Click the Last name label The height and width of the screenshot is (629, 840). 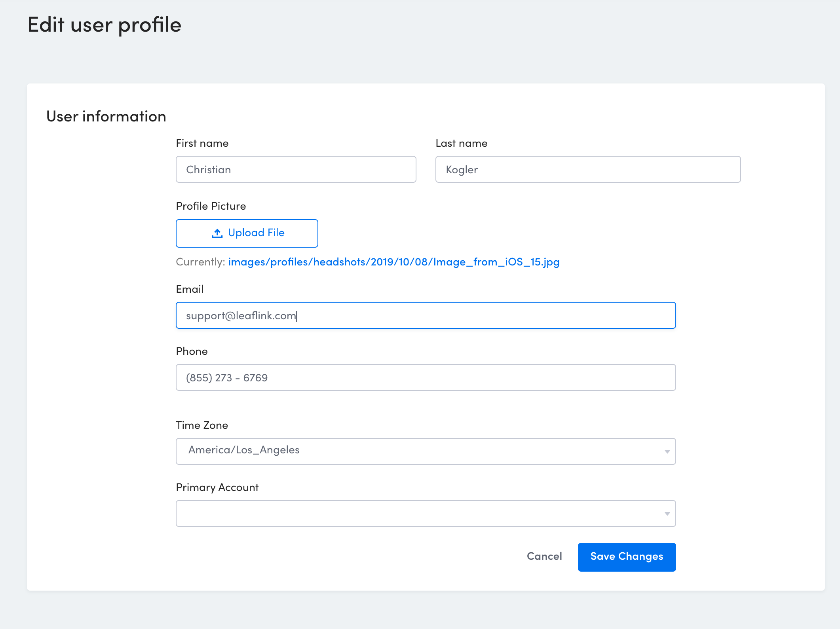[461, 143]
